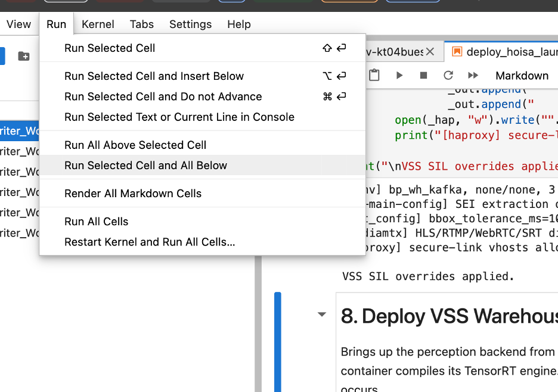Click the blue cell collapser bar
Screen dimensions: 558x392
pyautogui.click(x=278, y=342)
